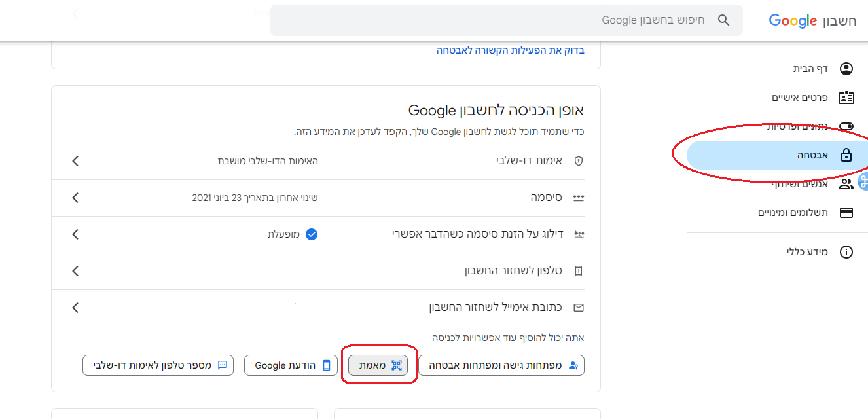Click the magnifier icon in search bar
The image size is (868, 419).
point(723,20)
